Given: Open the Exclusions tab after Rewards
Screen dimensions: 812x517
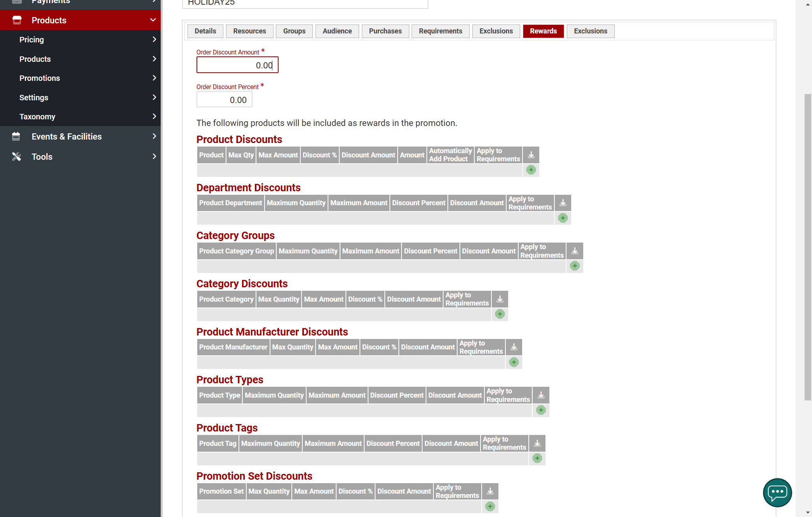Looking at the screenshot, I should pyautogui.click(x=591, y=31).
